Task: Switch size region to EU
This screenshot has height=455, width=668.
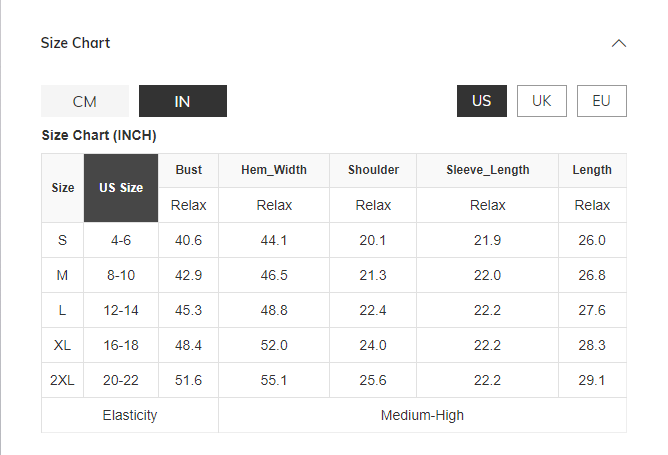Action: [x=601, y=101]
